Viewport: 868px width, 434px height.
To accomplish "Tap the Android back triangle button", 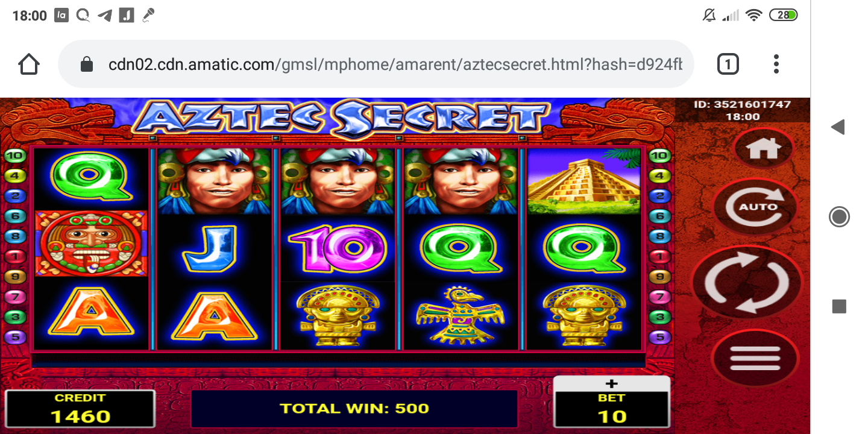I will click(x=838, y=127).
